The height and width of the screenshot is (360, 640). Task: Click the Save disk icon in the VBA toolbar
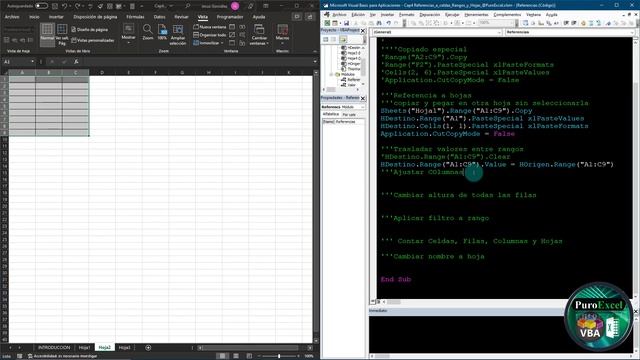coord(346,23)
